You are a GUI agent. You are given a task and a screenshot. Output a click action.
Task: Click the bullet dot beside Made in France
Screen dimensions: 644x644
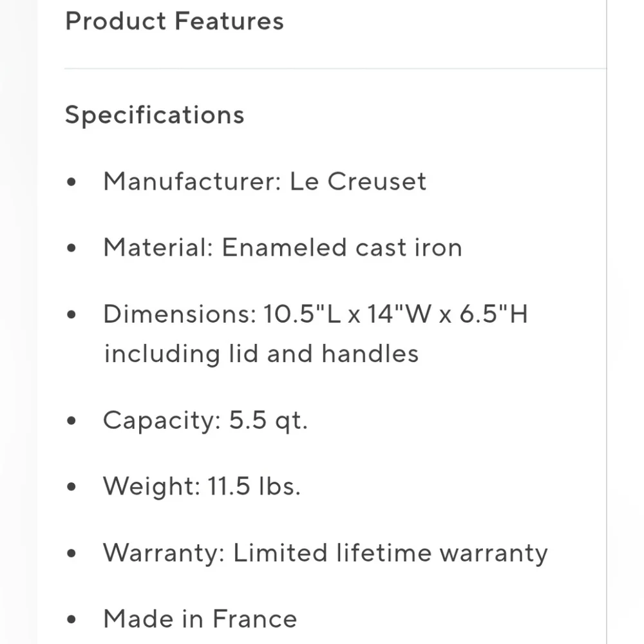[71, 620]
